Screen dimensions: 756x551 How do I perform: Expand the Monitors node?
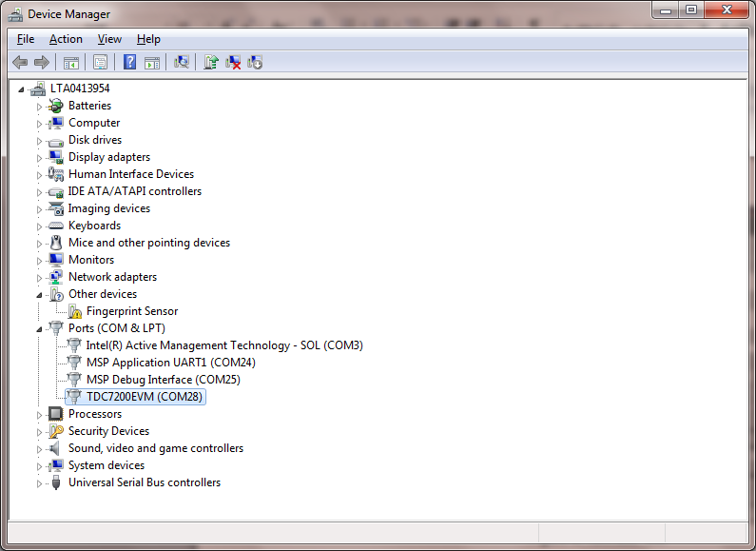coord(40,261)
